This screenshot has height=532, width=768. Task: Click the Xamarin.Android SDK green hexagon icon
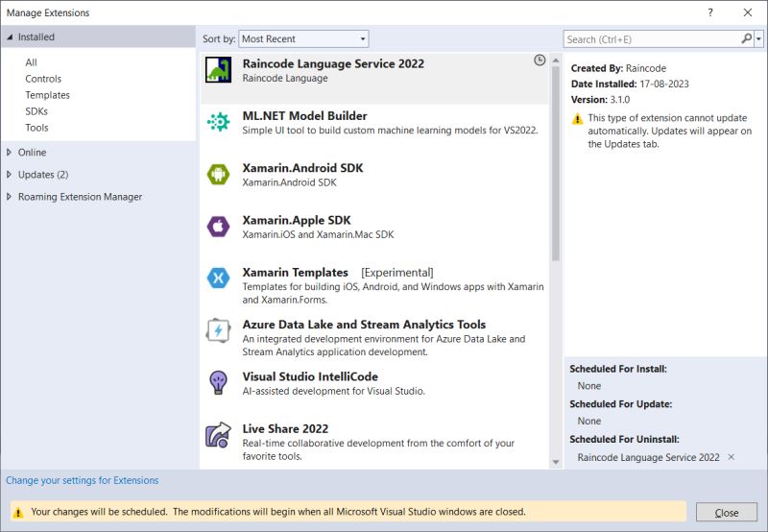[x=218, y=174]
